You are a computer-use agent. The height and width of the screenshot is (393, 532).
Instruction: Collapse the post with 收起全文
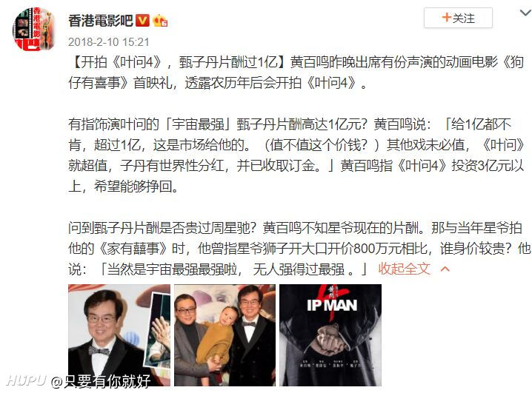click(x=404, y=269)
